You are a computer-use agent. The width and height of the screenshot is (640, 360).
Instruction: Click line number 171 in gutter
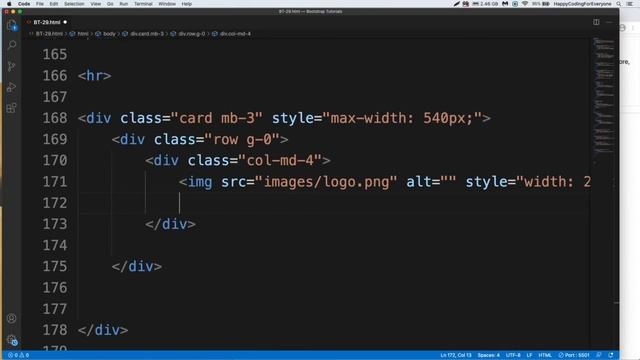click(55, 182)
